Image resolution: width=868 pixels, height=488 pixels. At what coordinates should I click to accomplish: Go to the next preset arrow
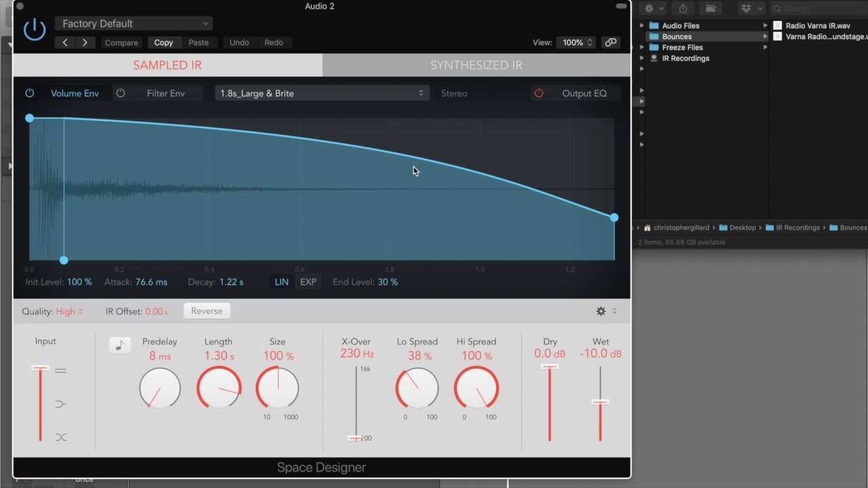coord(85,42)
